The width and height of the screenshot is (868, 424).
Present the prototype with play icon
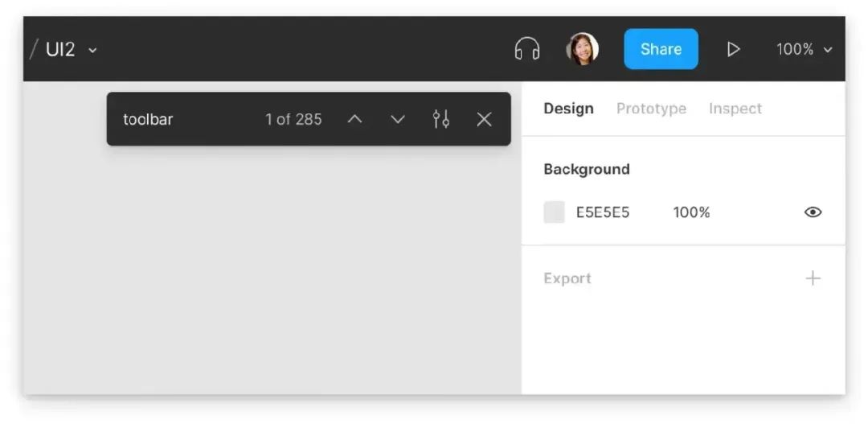(734, 49)
